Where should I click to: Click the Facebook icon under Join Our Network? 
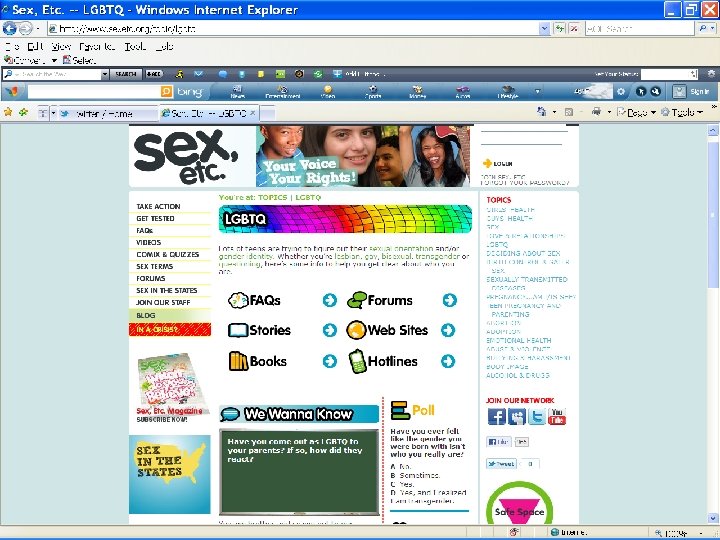click(496, 416)
